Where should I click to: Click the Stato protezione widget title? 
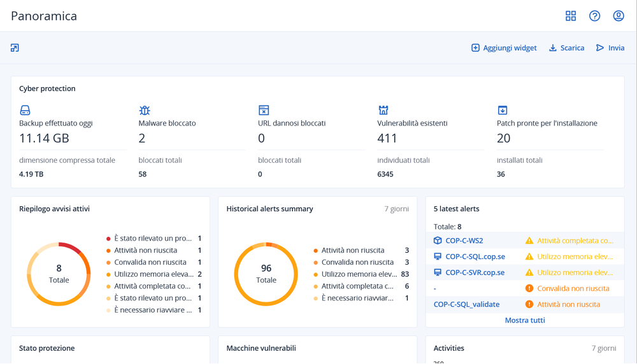pyautogui.click(x=47, y=348)
